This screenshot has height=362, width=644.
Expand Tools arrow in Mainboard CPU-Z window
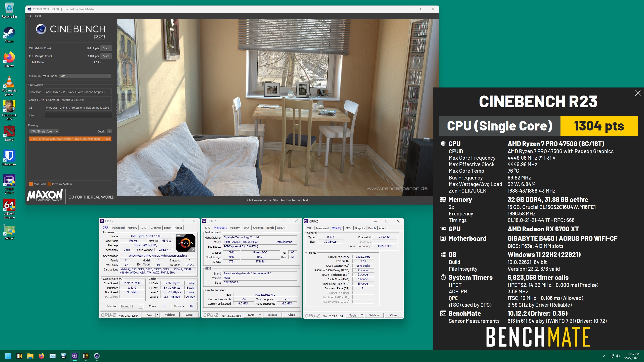coord(260,315)
